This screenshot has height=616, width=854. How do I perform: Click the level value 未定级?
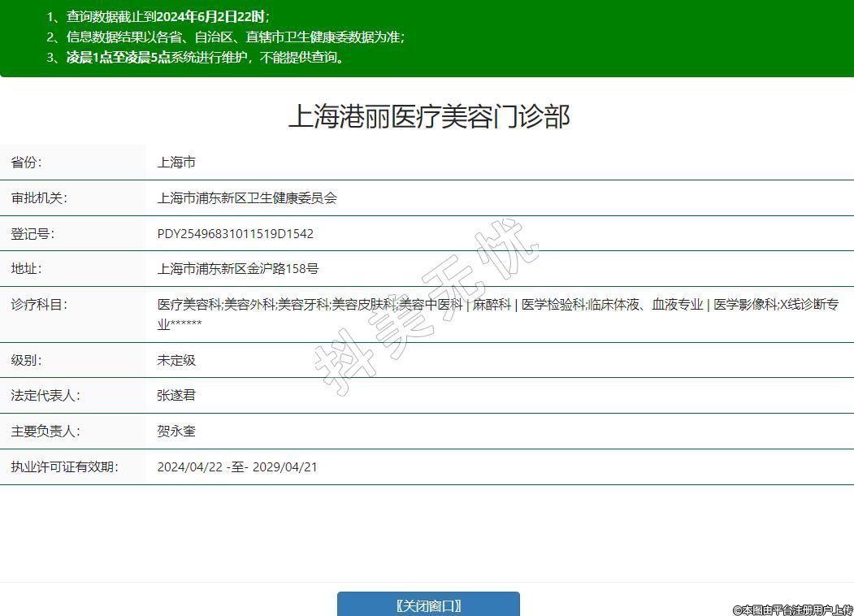click(176, 360)
